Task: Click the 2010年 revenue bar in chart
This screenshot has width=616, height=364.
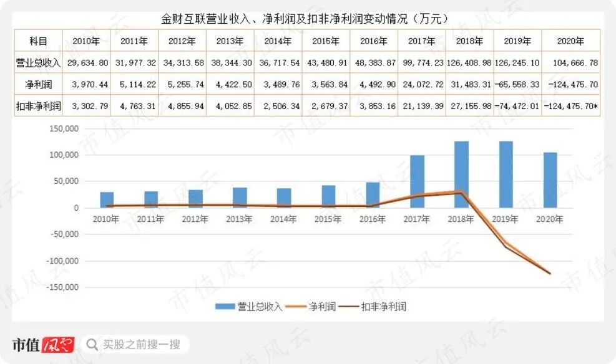Action: pyautogui.click(x=107, y=200)
